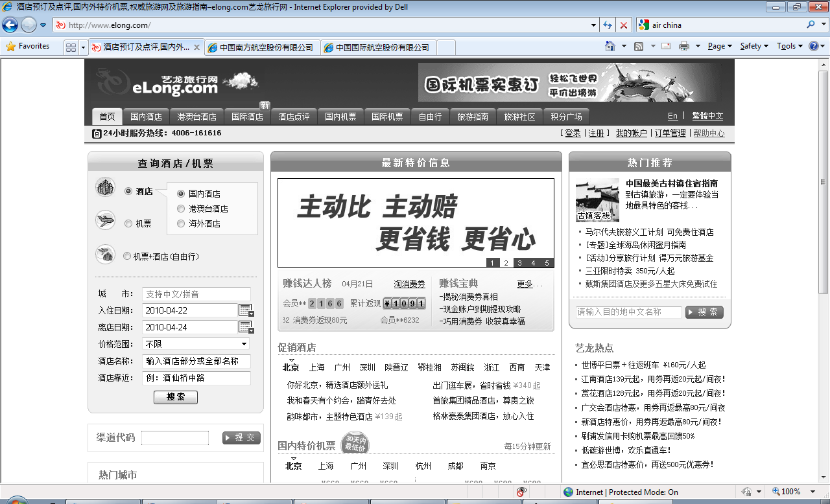Click the Print icon
The height and width of the screenshot is (504, 830).
[683, 46]
